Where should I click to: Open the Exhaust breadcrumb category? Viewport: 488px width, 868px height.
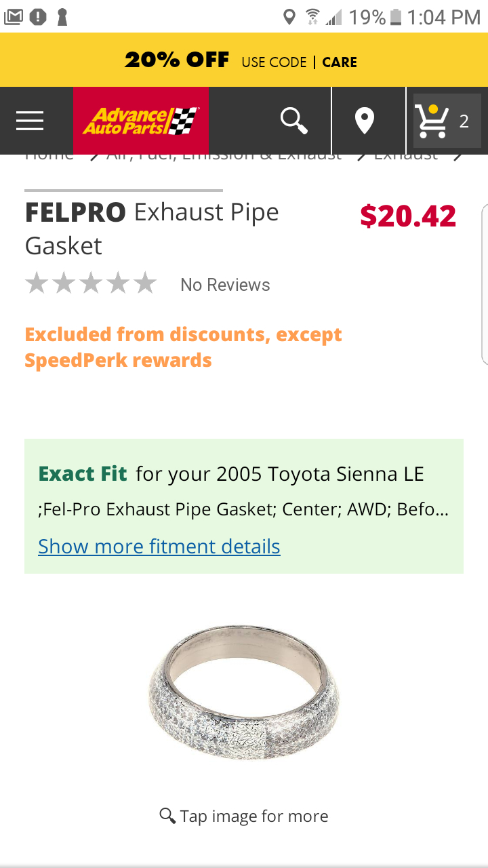pyautogui.click(x=405, y=157)
